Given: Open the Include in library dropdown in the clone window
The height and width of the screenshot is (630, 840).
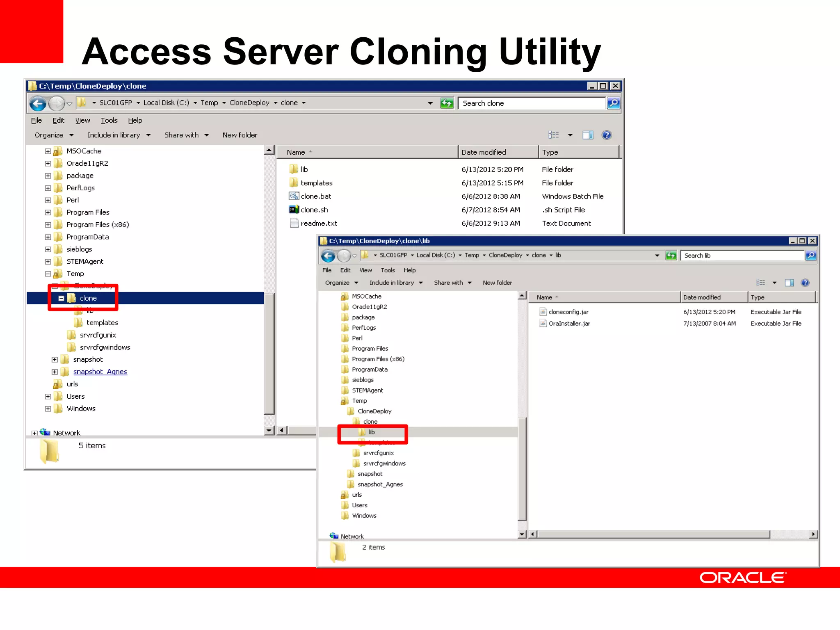Looking at the screenshot, I should coord(119,135).
